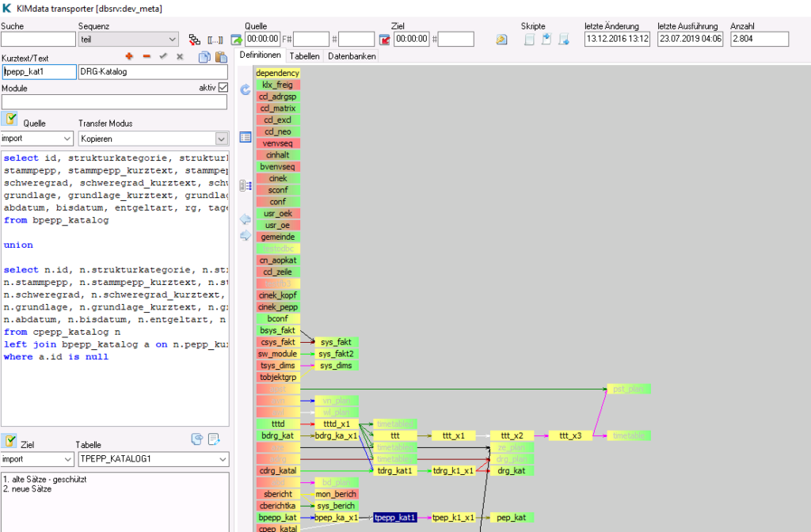This screenshot has height=532, width=811.
Task: Click the Quelle F# input field
Action: point(311,40)
